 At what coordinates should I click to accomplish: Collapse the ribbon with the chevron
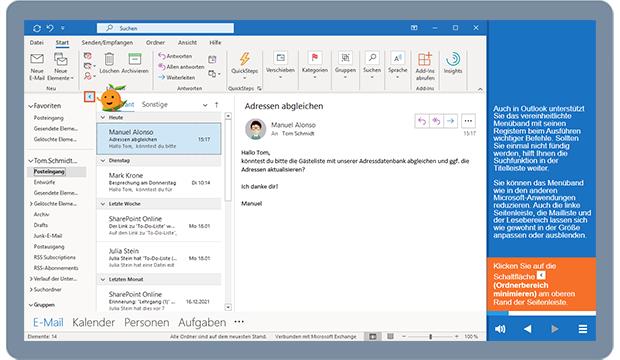(x=480, y=89)
